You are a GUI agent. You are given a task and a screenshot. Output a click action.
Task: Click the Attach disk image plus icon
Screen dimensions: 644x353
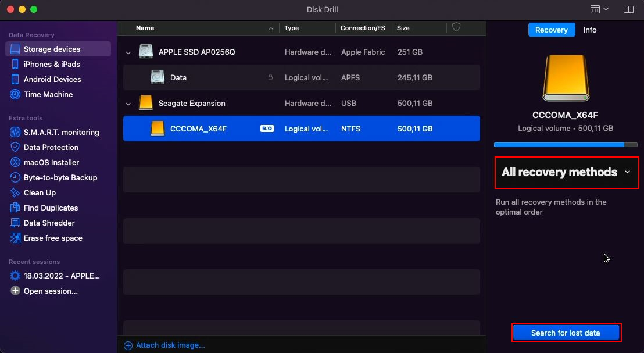tap(128, 345)
